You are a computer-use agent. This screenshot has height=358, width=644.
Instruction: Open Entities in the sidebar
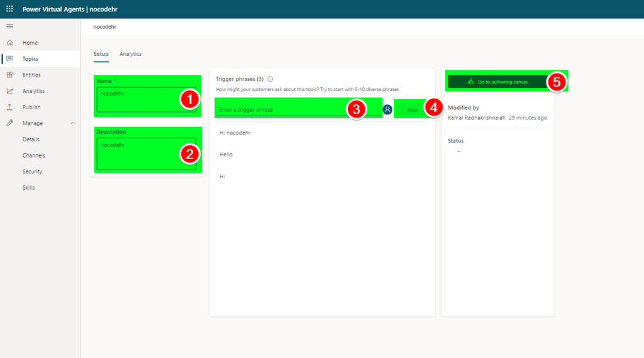coord(40,75)
